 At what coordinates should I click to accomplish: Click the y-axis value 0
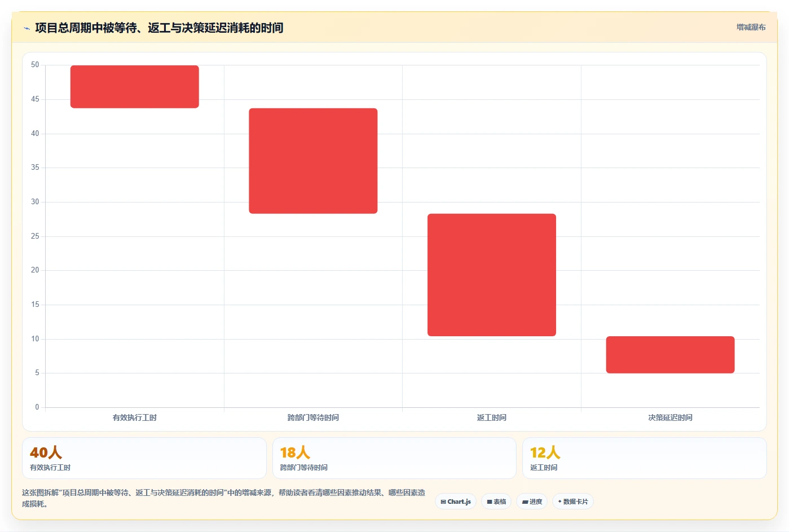(37, 407)
